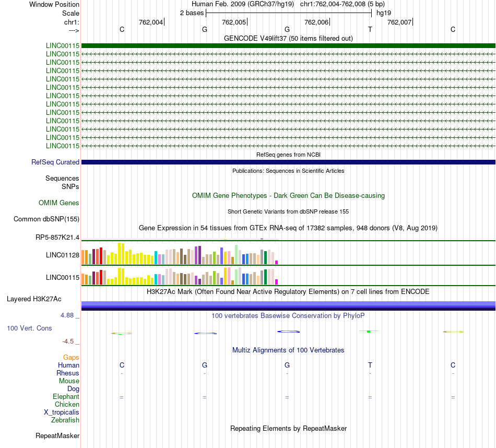Viewport: 496px width, 448px height.
Task: Click the Chicken species label
Action: point(67,404)
